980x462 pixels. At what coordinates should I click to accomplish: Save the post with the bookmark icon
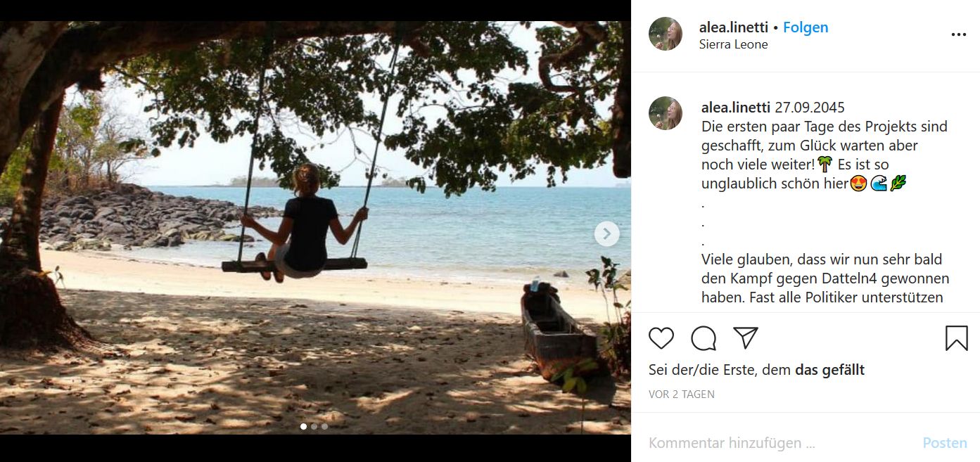956,338
